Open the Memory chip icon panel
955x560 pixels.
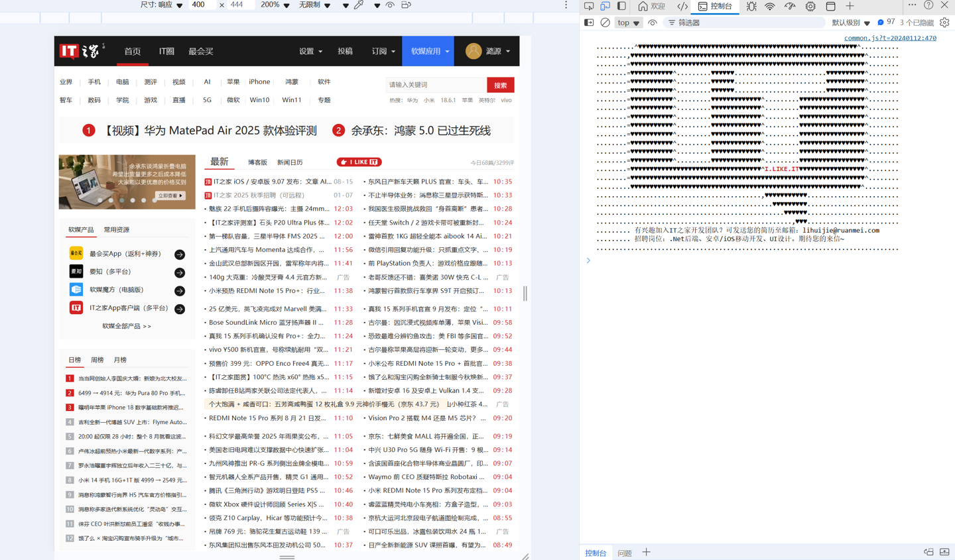point(810,6)
